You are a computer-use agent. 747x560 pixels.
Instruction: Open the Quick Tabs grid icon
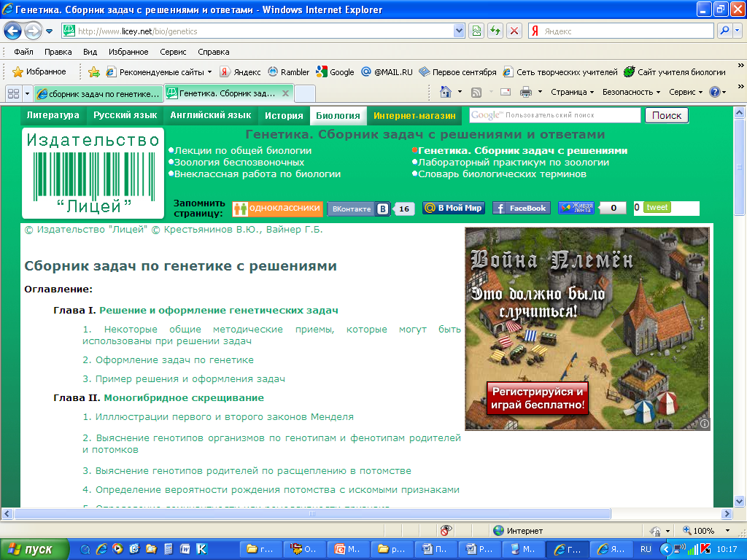[13, 93]
